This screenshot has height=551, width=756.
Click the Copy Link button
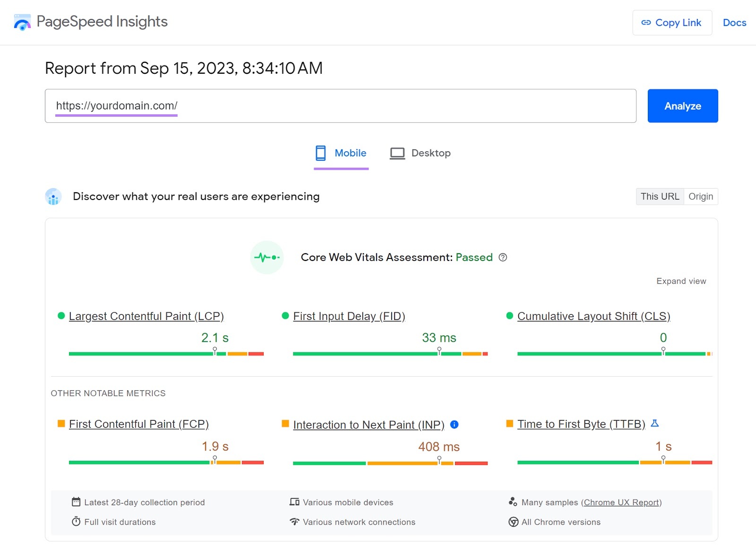(x=672, y=23)
